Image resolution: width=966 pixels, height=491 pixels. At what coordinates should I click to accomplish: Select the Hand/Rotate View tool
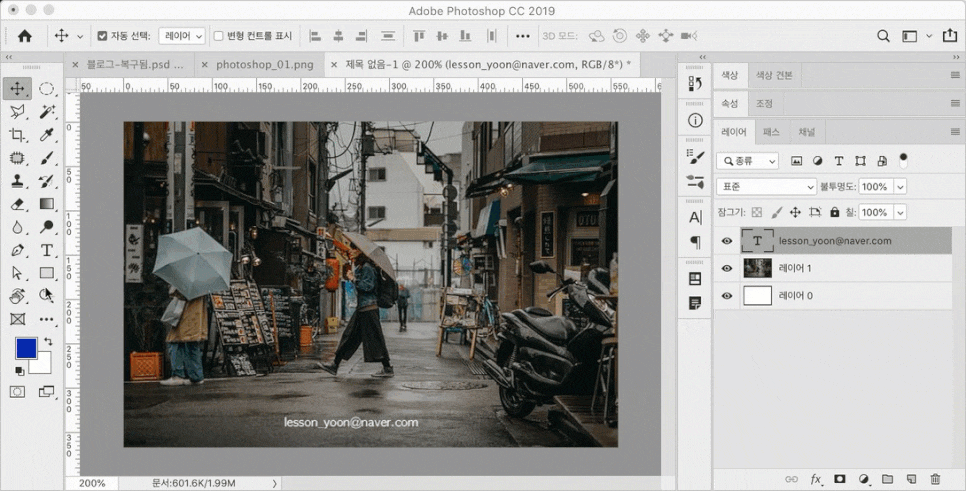coord(17,296)
